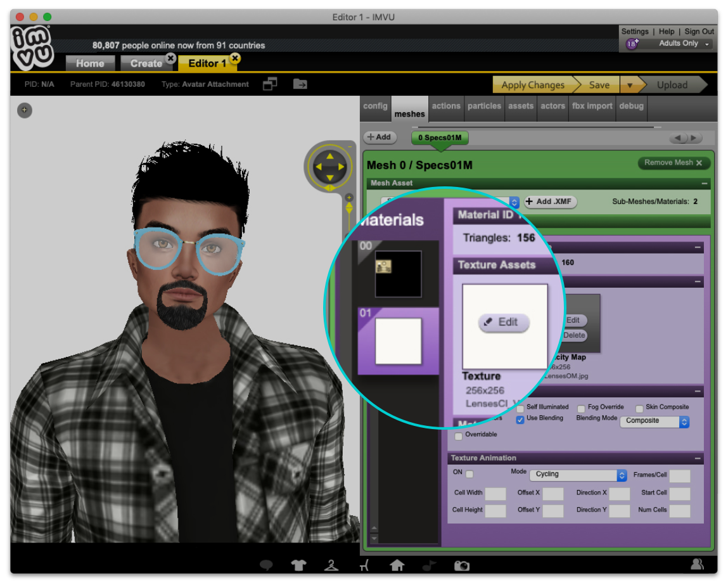Screen dimensions: 728x585
Task: Toggle the Self Illuminated checkbox
Action: (x=520, y=409)
